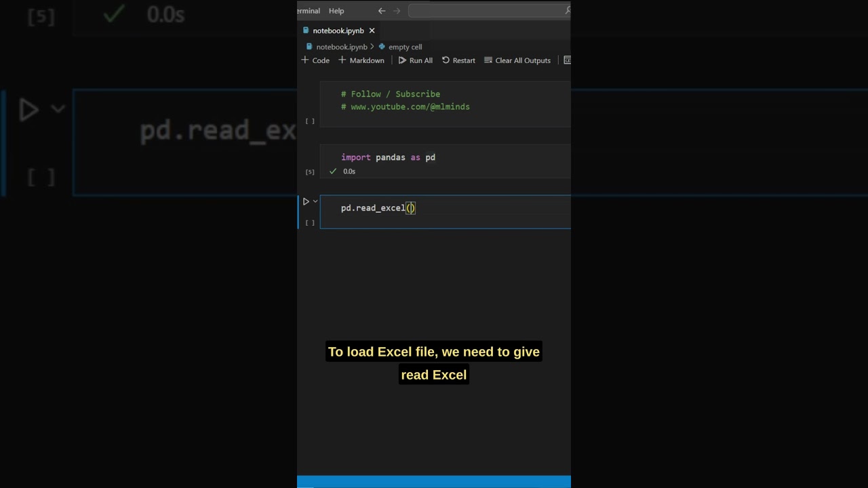Open the partially visible Terminal menu
The height and width of the screenshot is (488, 868).
click(309, 11)
